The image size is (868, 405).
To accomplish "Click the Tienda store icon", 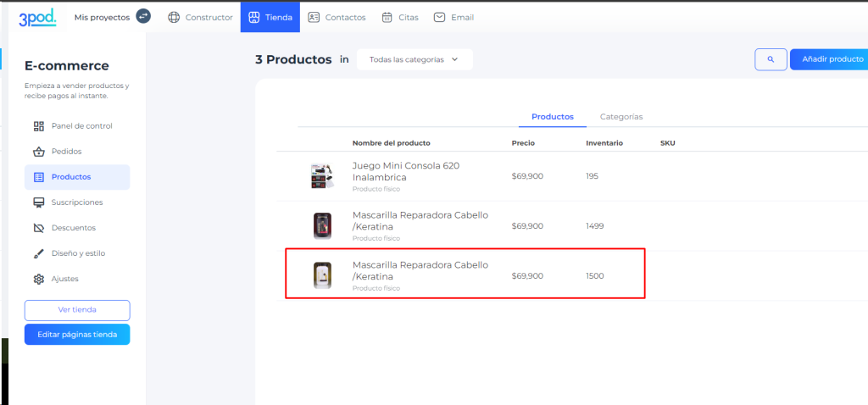I will point(253,17).
